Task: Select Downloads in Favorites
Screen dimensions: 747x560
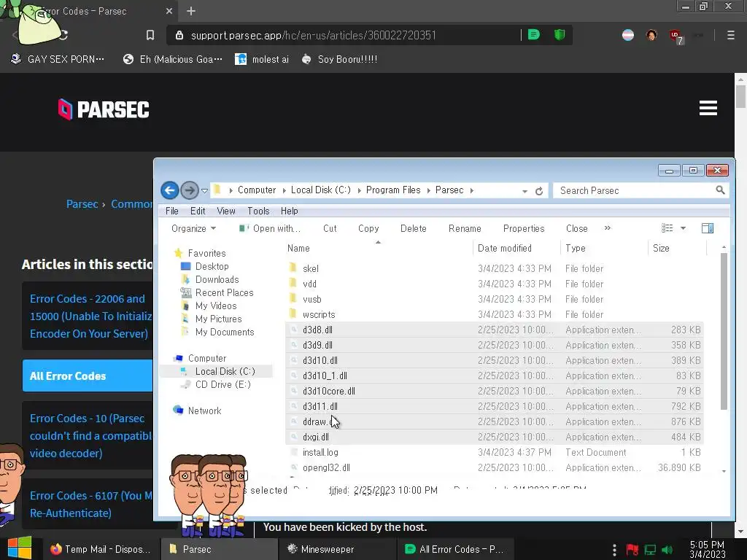Action: point(217,279)
